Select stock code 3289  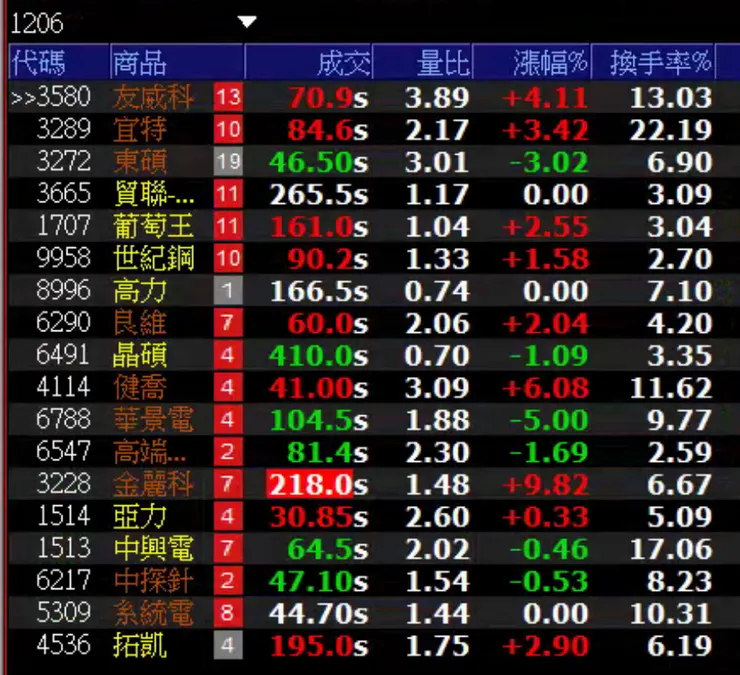pos(63,129)
